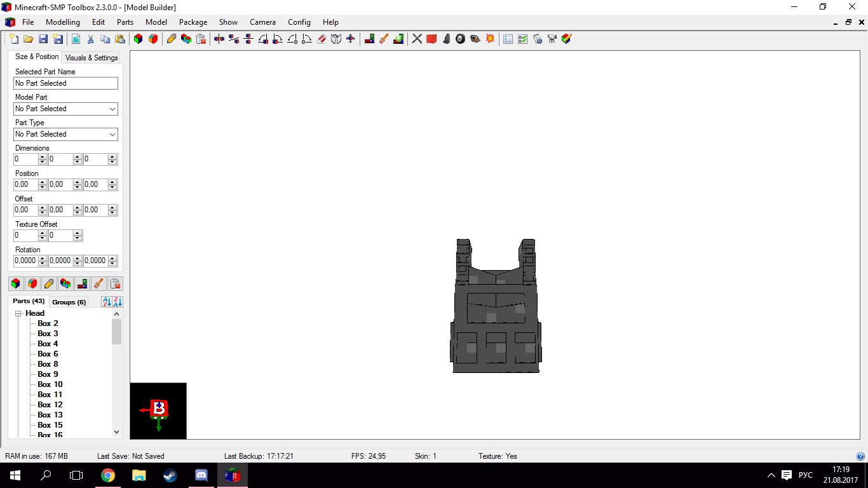Click the scissors Cut icon
The image size is (868, 488).
[x=90, y=39]
